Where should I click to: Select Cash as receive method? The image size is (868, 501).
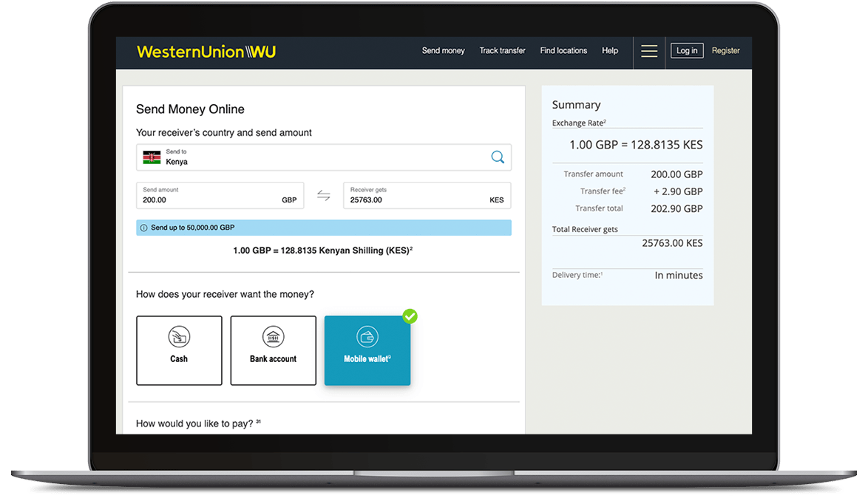pyautogui.click(x=179, y=350)
